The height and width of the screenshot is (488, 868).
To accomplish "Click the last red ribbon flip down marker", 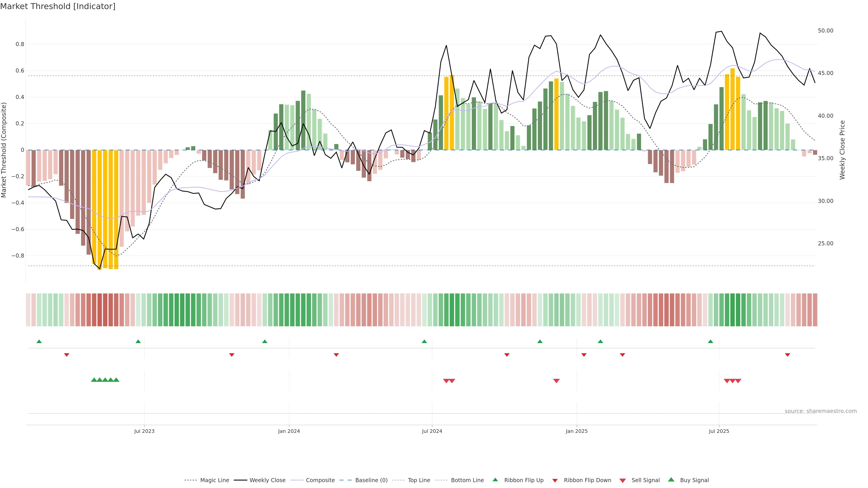I will click(x=788, y=355).
